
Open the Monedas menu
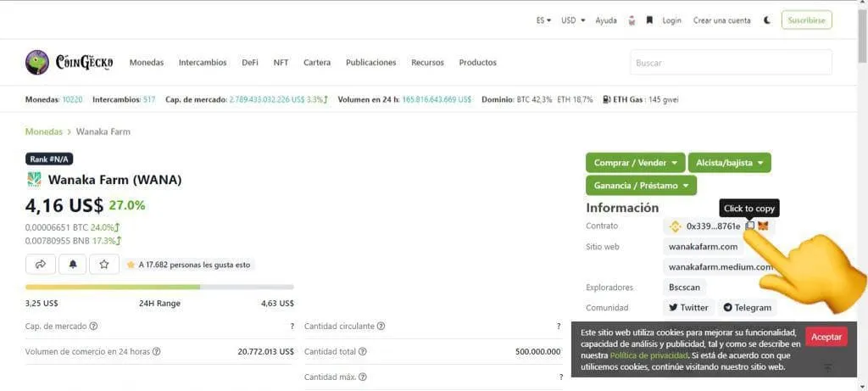tap(147, 63)
